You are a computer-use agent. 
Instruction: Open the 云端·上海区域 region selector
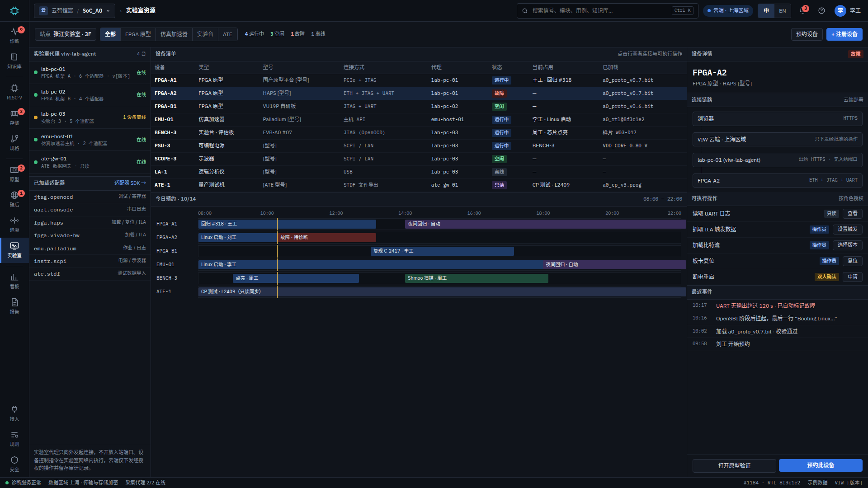pyautogui.click(x=728, y=10)
